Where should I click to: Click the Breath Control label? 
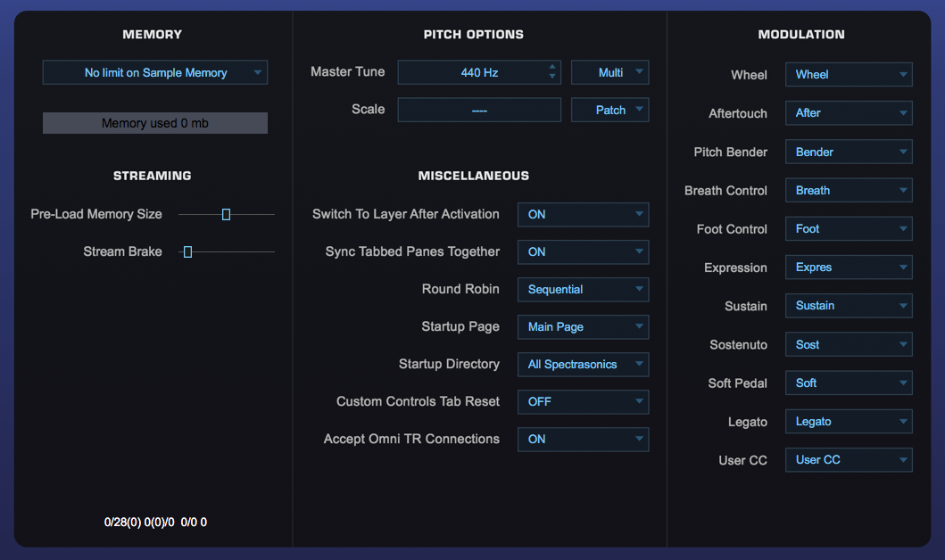point(725,191)
